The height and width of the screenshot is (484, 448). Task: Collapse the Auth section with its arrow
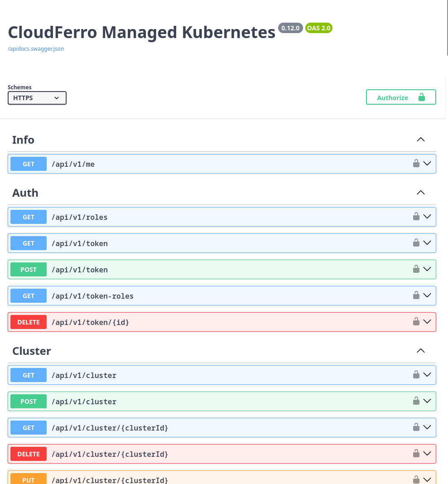click(x=421, y=193)
